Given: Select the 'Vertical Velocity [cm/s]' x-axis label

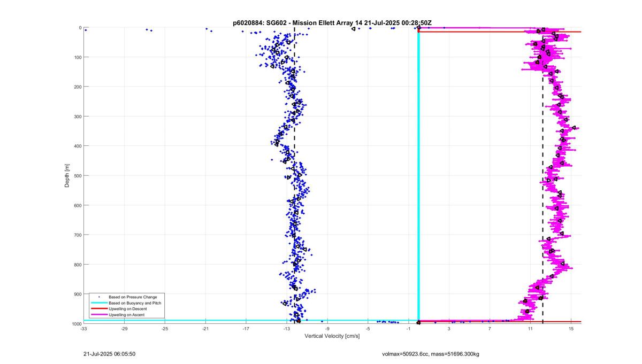Looking at the screenshot, I should point(332,336).
